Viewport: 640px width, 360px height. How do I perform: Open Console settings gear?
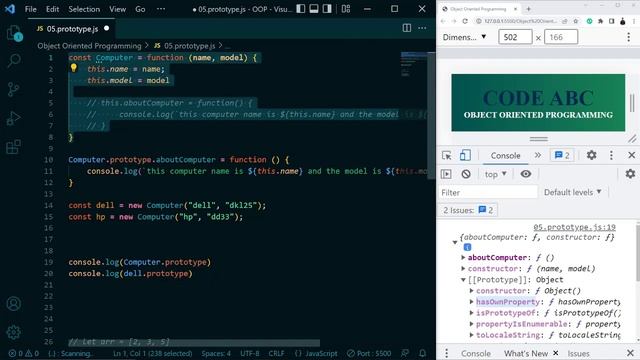pos(630,174)
